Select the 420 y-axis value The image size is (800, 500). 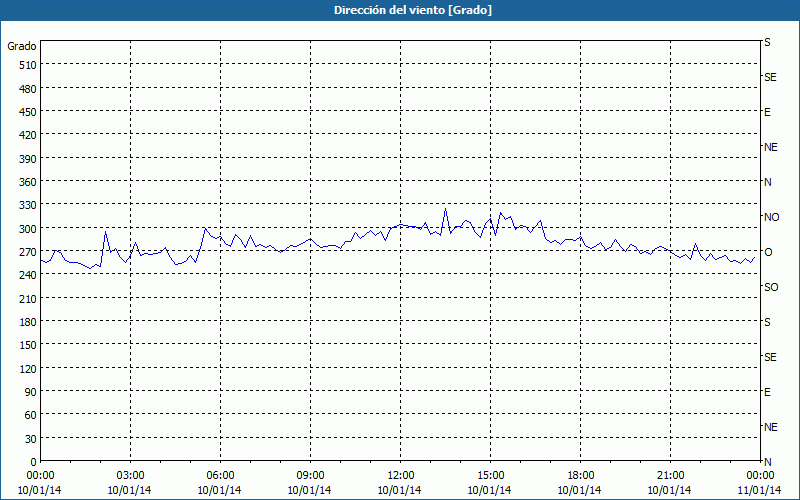28,135
